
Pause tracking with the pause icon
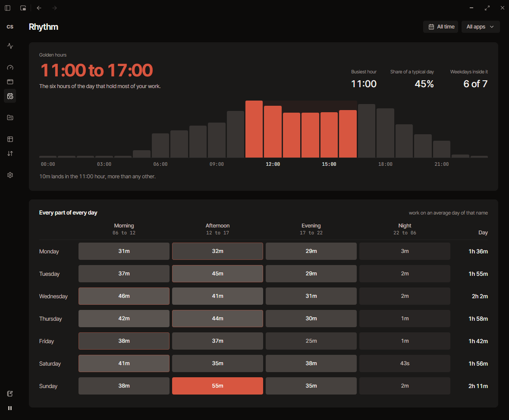pos(10,408)
